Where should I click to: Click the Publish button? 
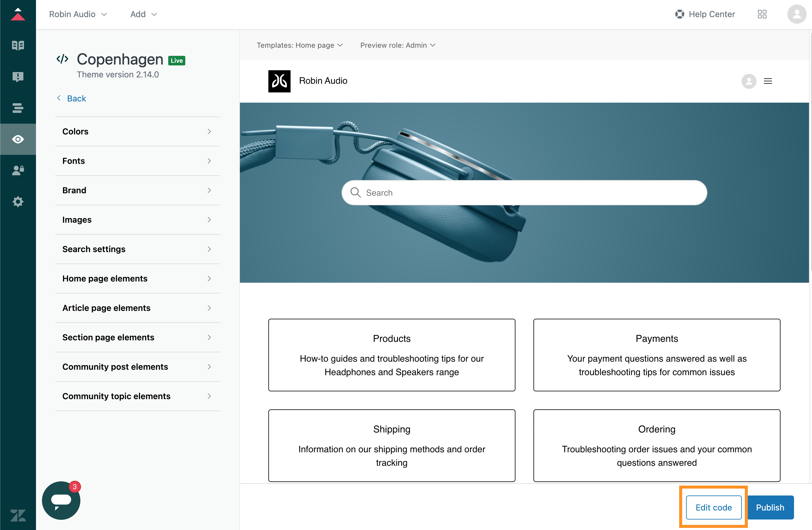[770, 507]
